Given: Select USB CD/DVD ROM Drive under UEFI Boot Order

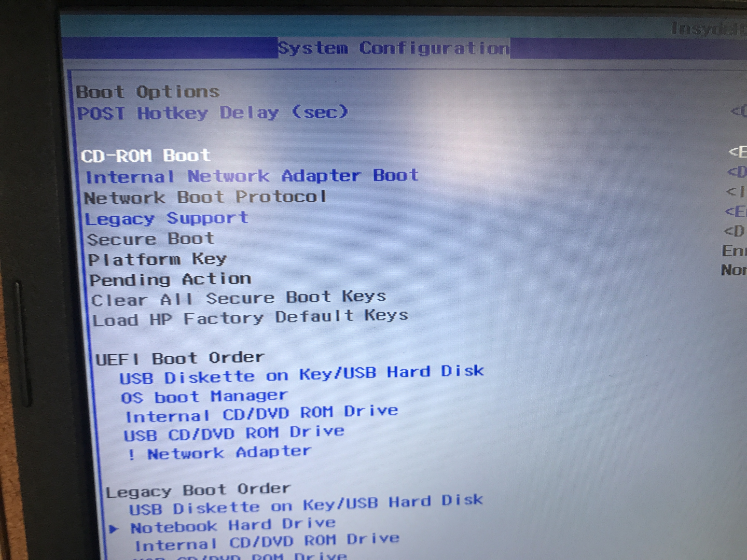Looking at the screenshot, I should pyautogui.click(x=234, y=433).
